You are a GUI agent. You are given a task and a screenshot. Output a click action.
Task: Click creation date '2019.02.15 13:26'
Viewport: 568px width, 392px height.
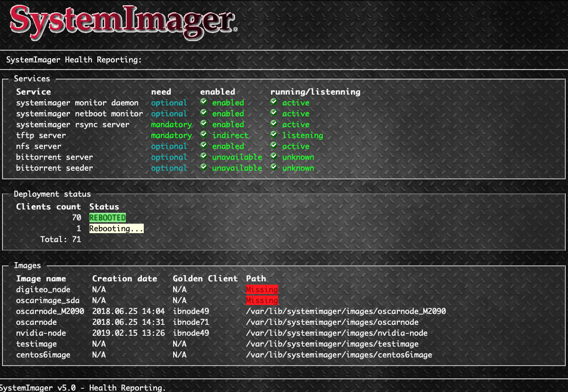[129, 333]
